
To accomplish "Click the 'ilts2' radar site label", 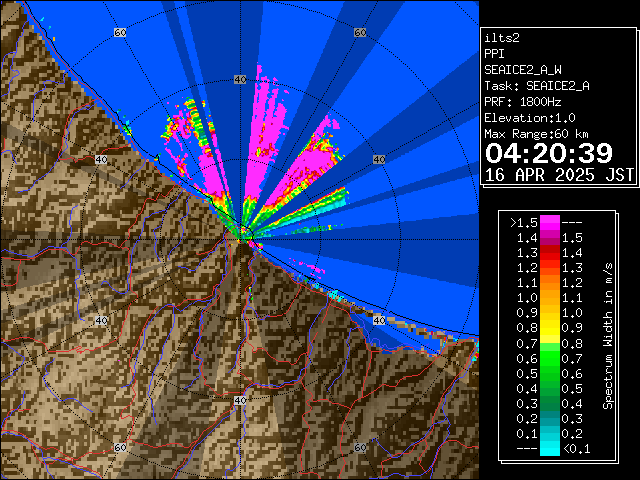I will click(502, 38).
